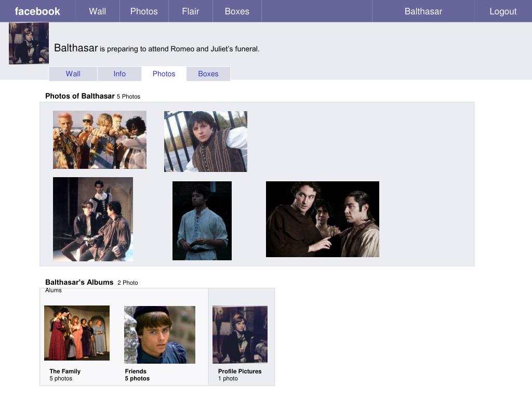Click Balthasar's name in the status line
The width and height of the screenshot is (532, 399).
[76, 48]
